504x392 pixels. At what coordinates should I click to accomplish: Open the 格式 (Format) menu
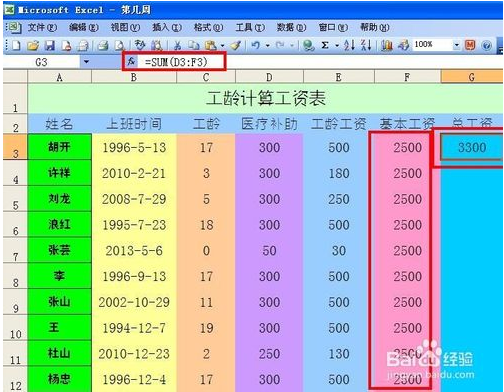208,27
